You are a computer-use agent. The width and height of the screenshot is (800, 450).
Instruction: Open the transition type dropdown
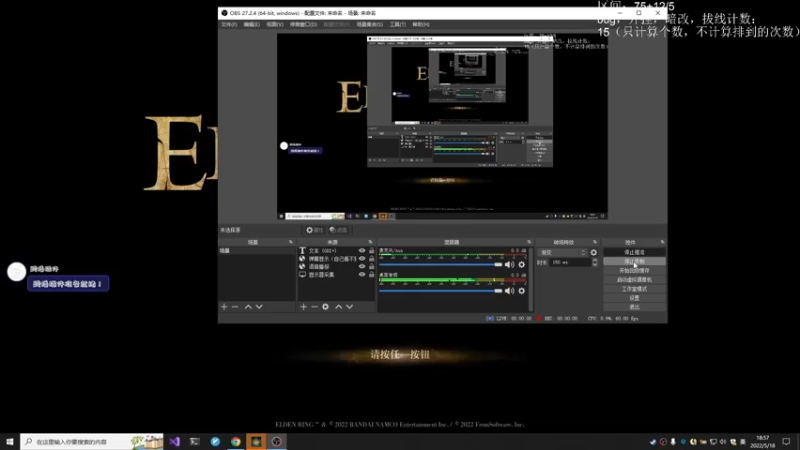tap(563, 253)
